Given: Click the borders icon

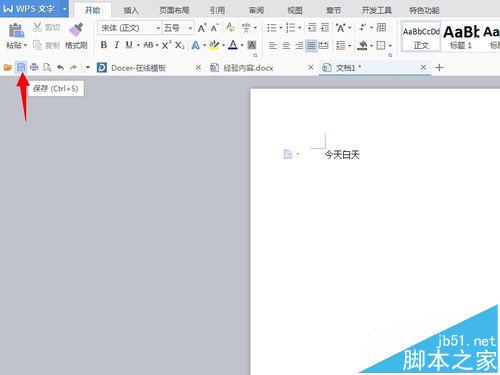Looking at the screenshot, I should [381, 45].
